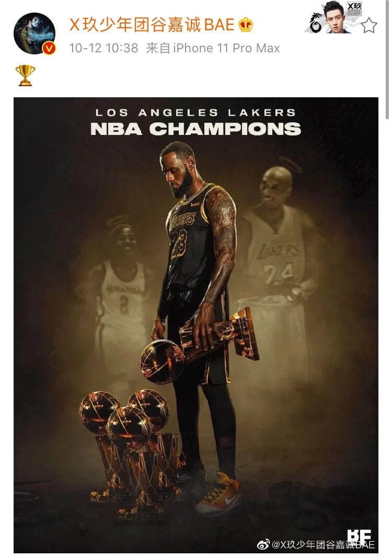Click the gray vertical scrollbar thumb
Viewport: 392px width, 557px height.
click(387, 59)
